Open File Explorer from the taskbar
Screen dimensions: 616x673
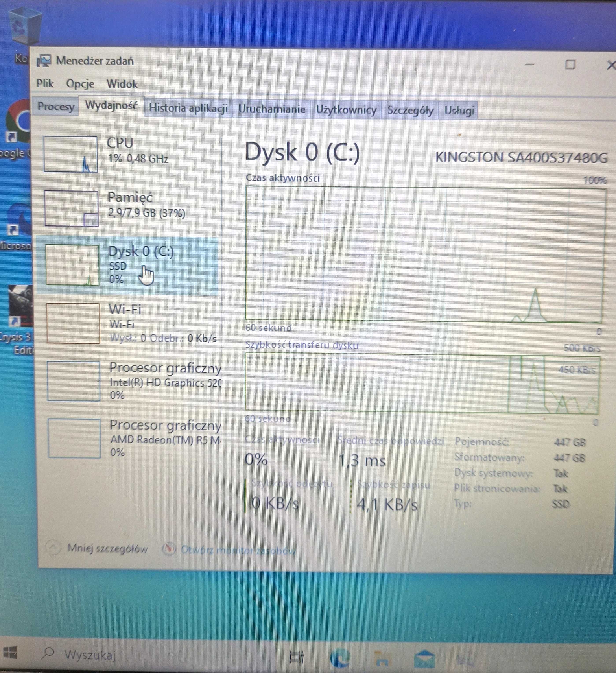(x=382, y=658)
